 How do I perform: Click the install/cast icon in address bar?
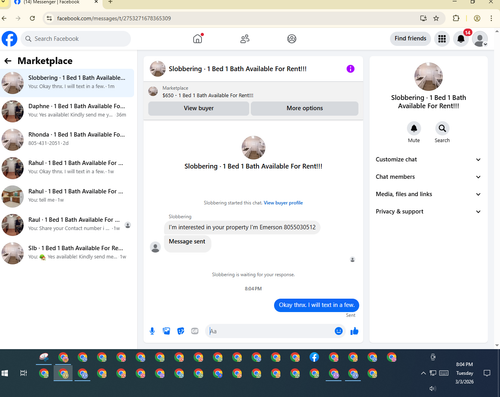pos(423,18)
